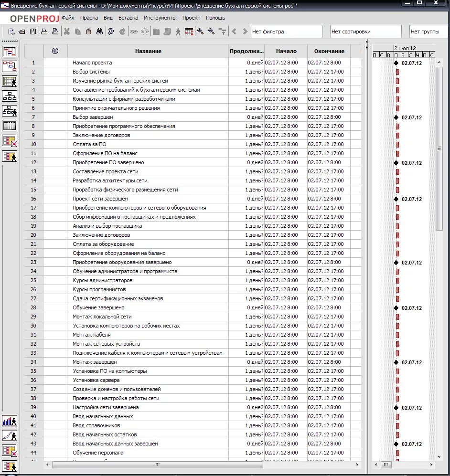The image size is (450, 476).
Task: Open a project using the folder icon
Action: [x=22, y=32]
